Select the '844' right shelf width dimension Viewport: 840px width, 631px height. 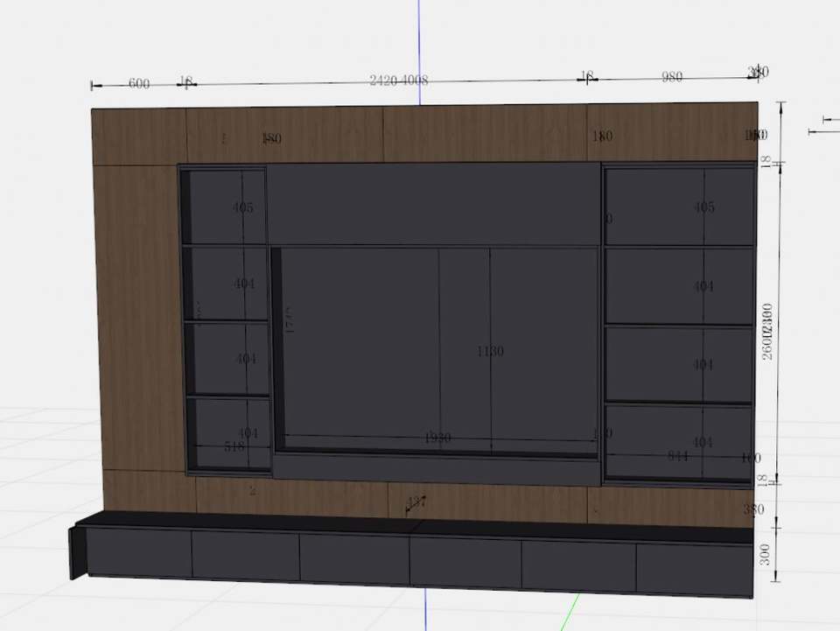point(678,456)
